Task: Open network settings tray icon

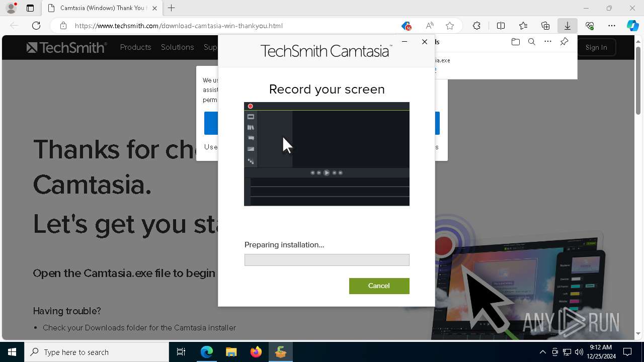Action: click(567, 352)
